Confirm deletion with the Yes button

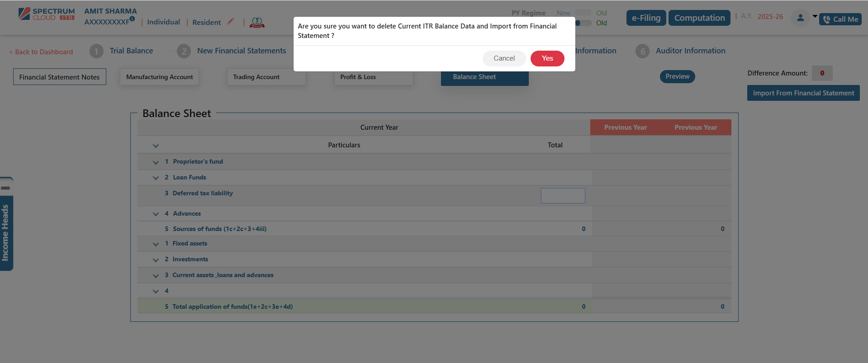(547, 58)
